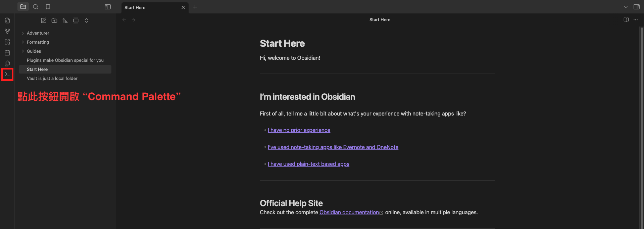644x229 pixels.
Task: Click the 'Hi, welcome to Obsidian!' line
Action: tap(290, 58)
